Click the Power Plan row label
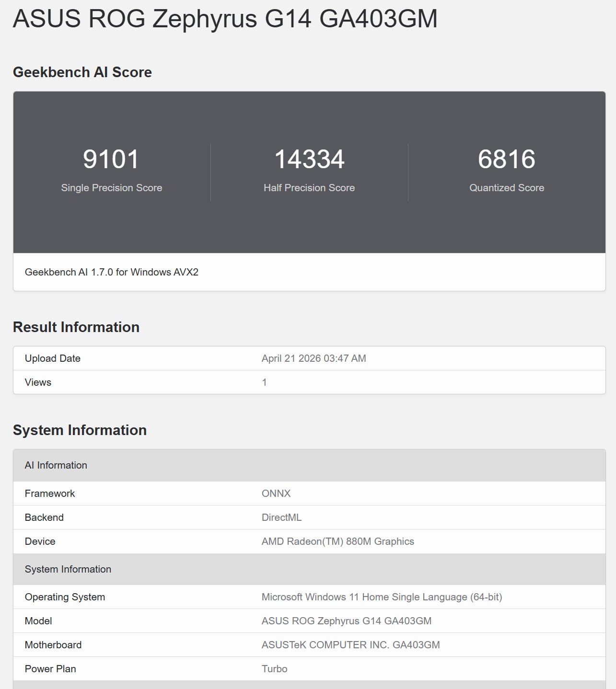The image size is (616, 689). pyautogui.click(x=50, y=669)
